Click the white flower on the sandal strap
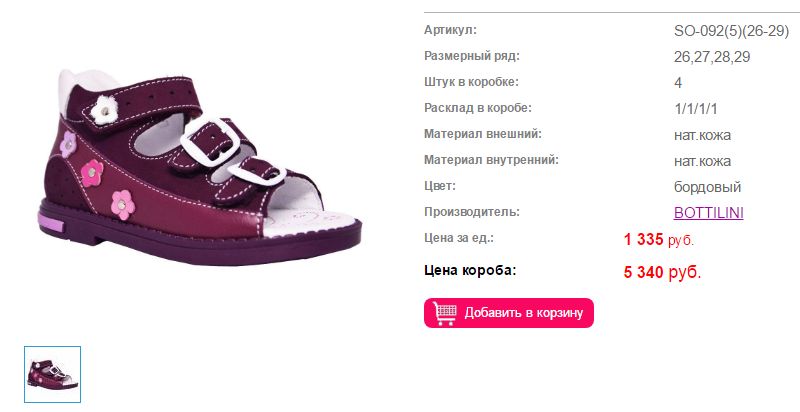This screenshot has width=800, height=412. coord(105,110)
